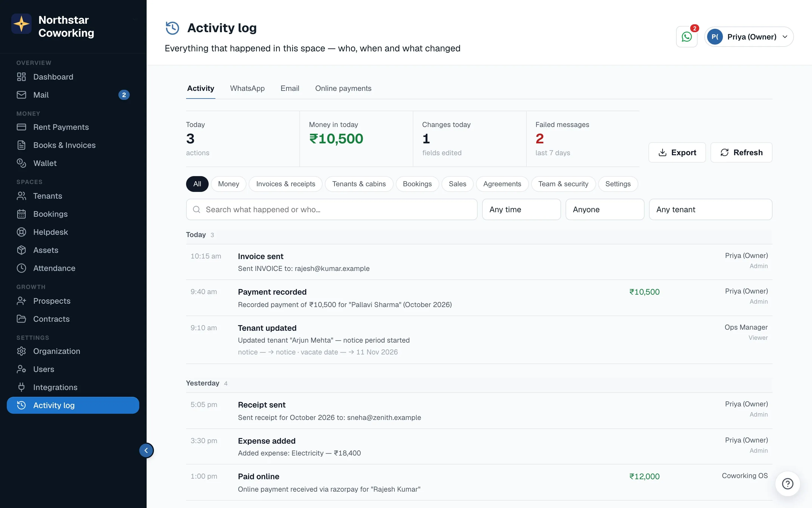Open the WhatsApp notifications icon
The image size is (812, 508).
[687, 37]
